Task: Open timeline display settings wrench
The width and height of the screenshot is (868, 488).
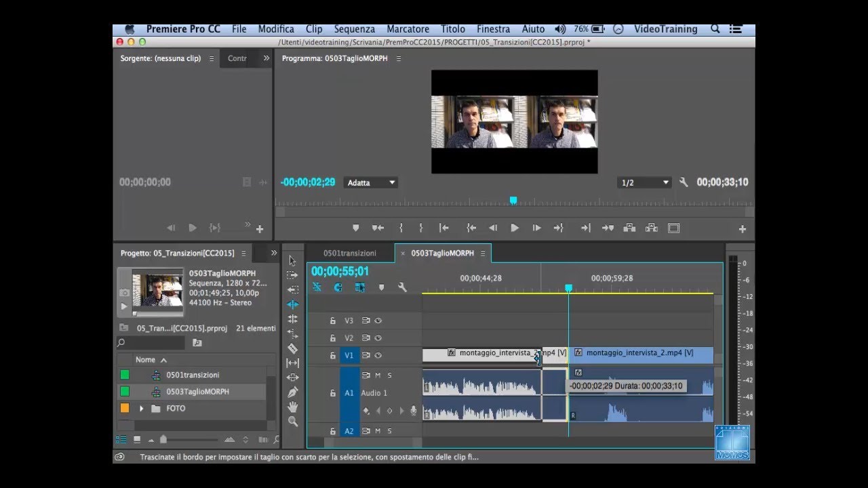Action: (402, 287)
